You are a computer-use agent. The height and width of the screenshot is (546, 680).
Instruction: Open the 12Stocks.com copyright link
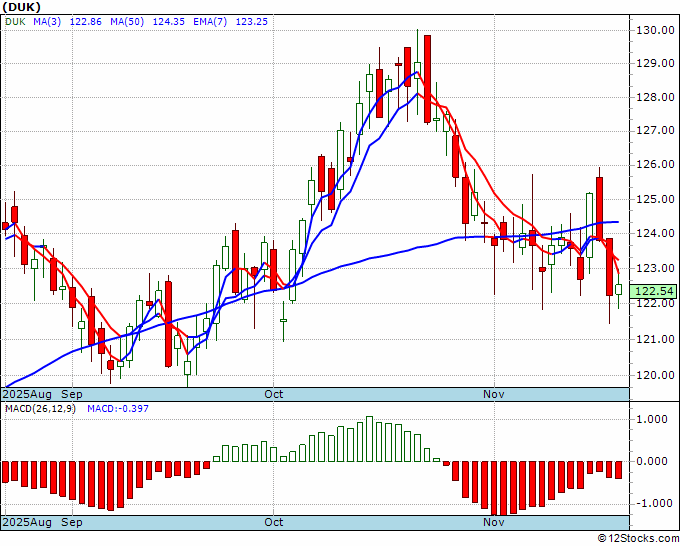638,539
